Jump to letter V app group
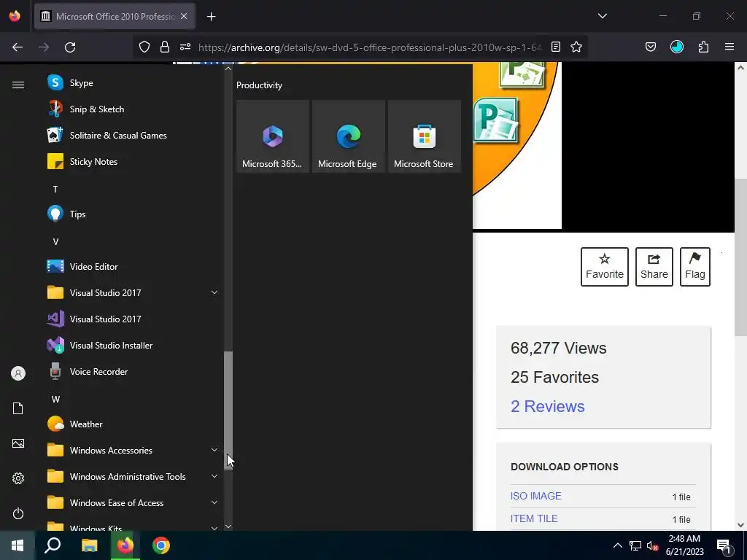747x560 pixels. pyautogui.click(x=55, y=242)
